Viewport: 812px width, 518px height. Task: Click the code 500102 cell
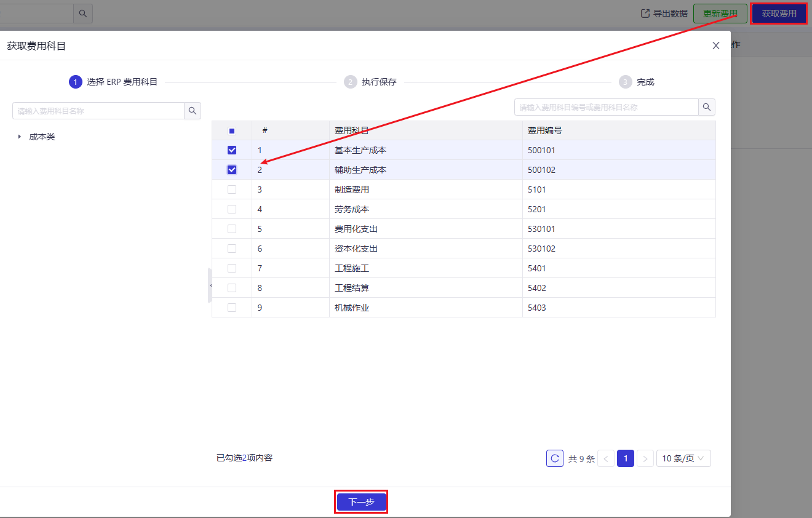click(619, 170)
